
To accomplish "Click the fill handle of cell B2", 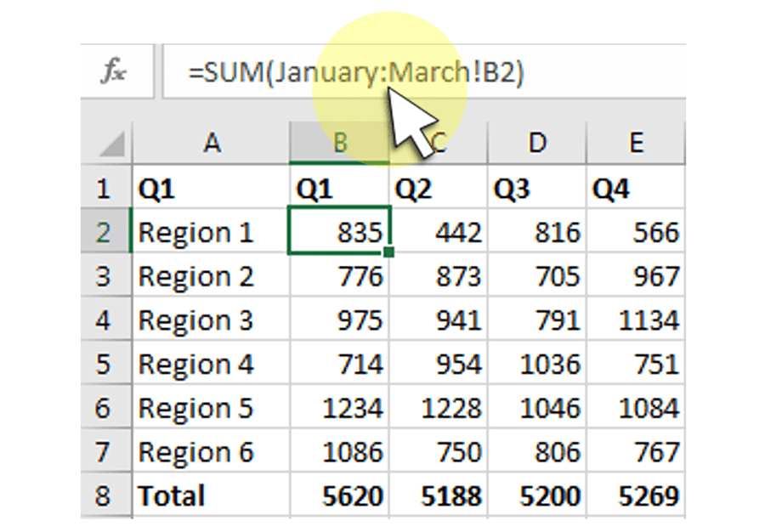I will tap(388, 252).
